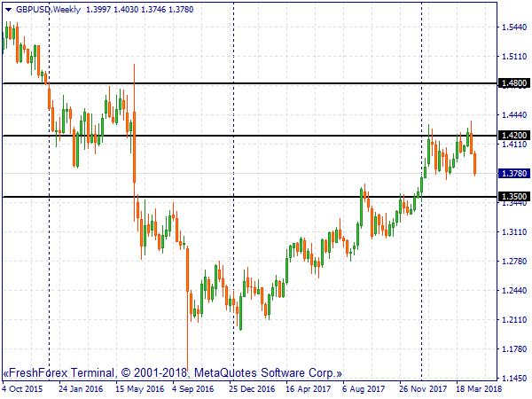Viewport: 532px width, 399px height.
Task: Click the 6 Aug 2017 date label
Action: point(364,389)
